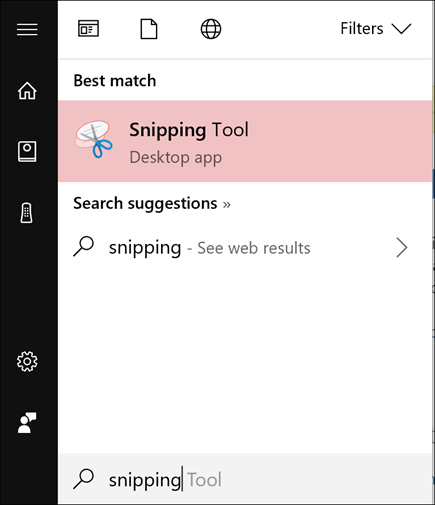
Task: Filter results by Apps icon
Action: (88, 29)
